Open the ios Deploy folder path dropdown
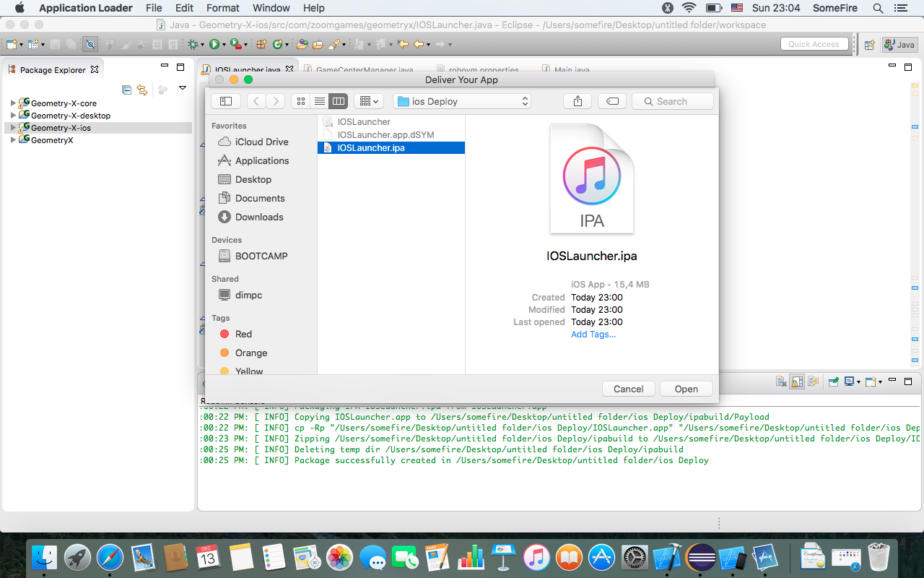This screenshot has width=924, height=578. click(462, 101)
